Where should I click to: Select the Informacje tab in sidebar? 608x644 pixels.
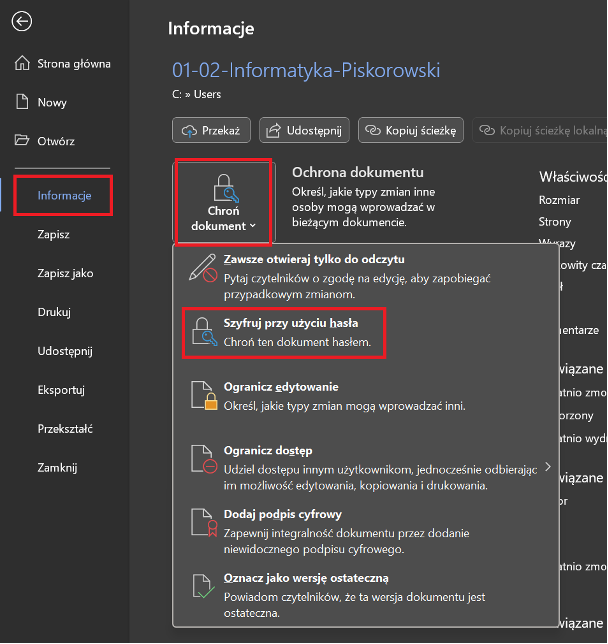click(64, 196)
